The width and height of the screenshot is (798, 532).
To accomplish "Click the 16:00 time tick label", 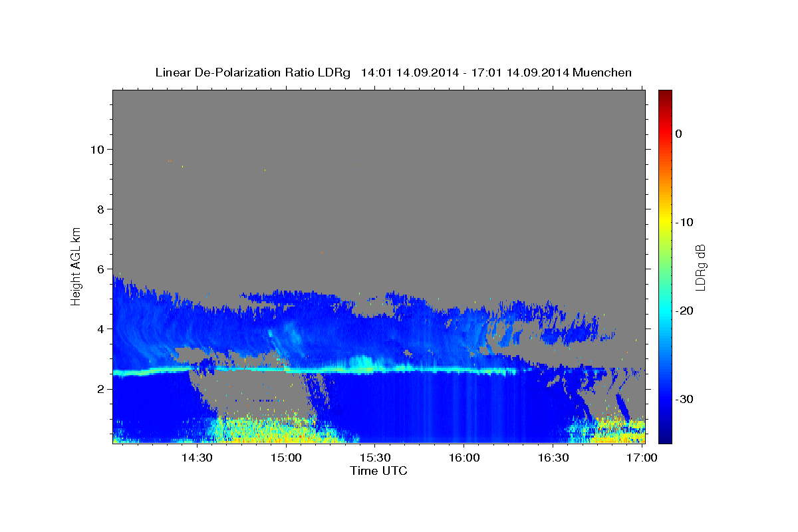I will pyautogui.click(x=464, y=458).
